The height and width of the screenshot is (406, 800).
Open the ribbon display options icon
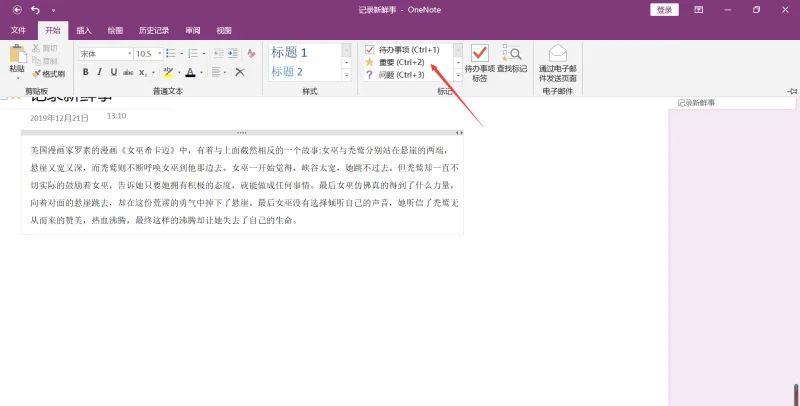(x=698, y=10)
